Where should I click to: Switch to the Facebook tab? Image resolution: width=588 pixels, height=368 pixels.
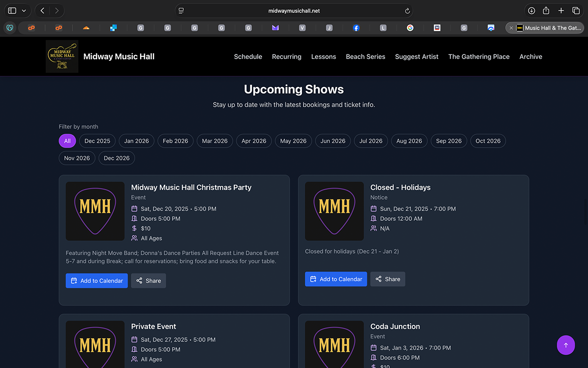point(356,28)
